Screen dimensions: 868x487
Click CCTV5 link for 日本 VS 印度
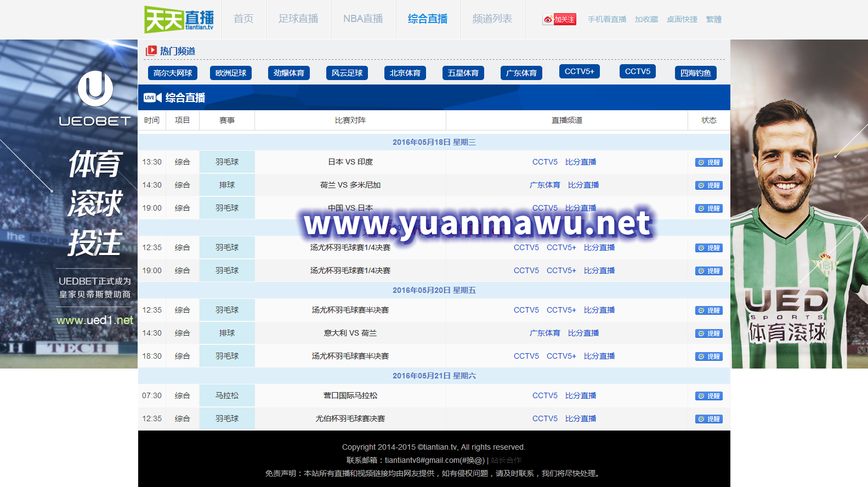click(545, 162)
